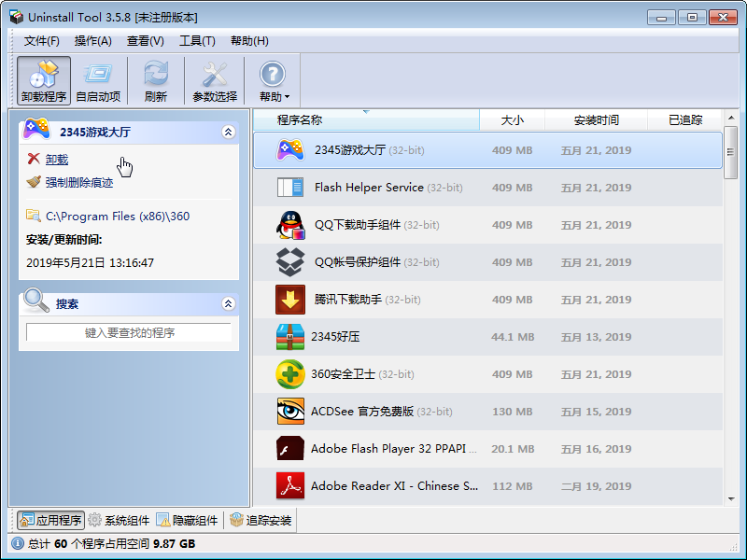The height and width of the screenshot is (560, 747).
Task: Select Adobe Reader XI - Chinese row name
Action: tap(394, 486)
